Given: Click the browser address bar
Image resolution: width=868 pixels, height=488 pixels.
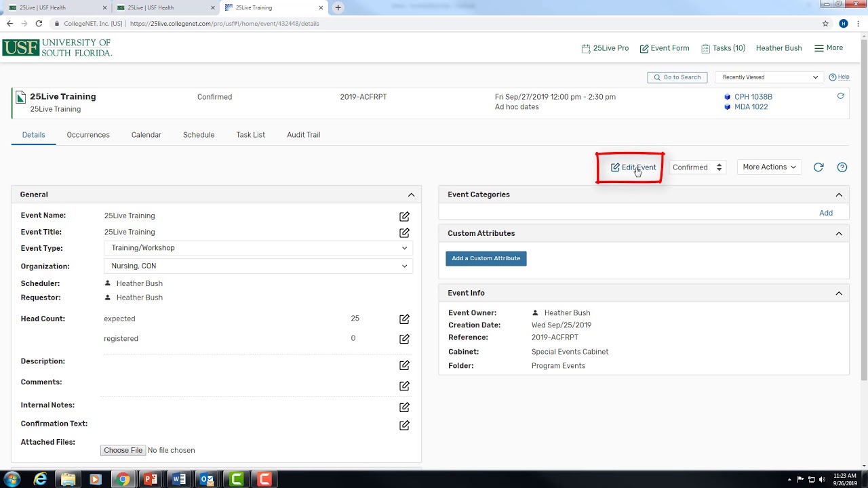Looking at the screenshot, I should click(434, 23).
